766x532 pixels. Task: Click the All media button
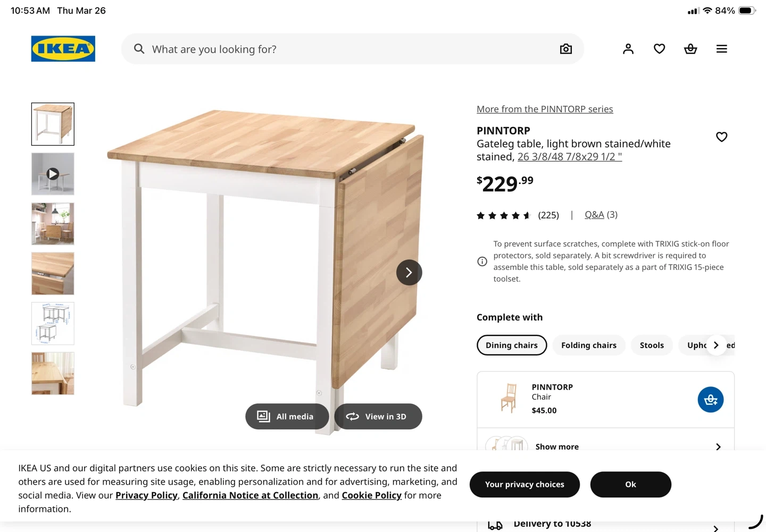click(287, 417)
